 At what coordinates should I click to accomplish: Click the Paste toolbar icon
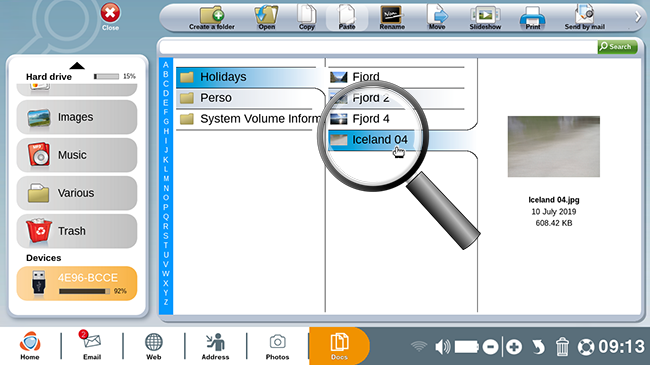(x=347, y=18)
